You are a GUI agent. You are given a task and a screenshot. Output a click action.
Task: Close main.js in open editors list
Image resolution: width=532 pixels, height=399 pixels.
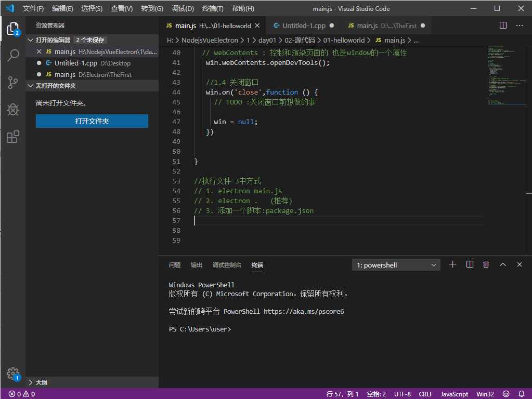coord(39,51)
